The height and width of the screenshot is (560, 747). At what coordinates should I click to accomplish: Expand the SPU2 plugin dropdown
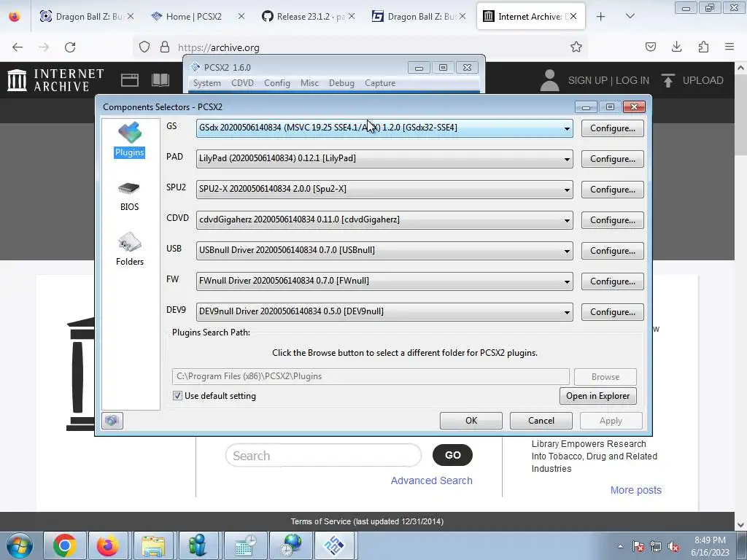click(x=567, y=190)
